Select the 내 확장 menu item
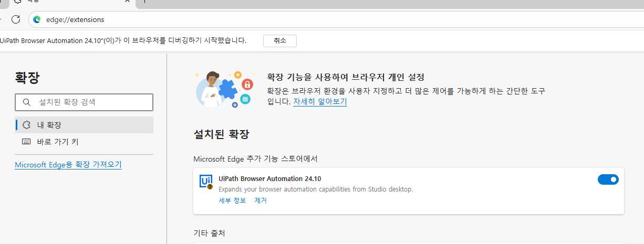The width and height of the screenshot is (644, 244). pyautogui.click(x=84, y=125)
